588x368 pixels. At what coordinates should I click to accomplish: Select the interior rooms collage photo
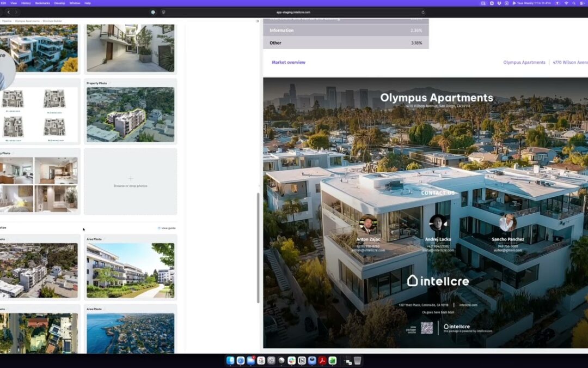[39, 185]
